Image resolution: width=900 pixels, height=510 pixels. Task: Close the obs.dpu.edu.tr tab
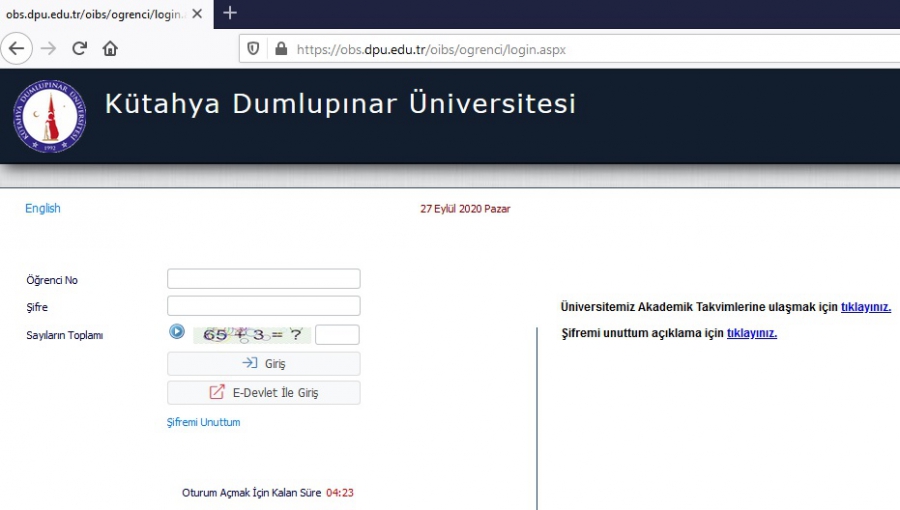click(x=197, y=14)
